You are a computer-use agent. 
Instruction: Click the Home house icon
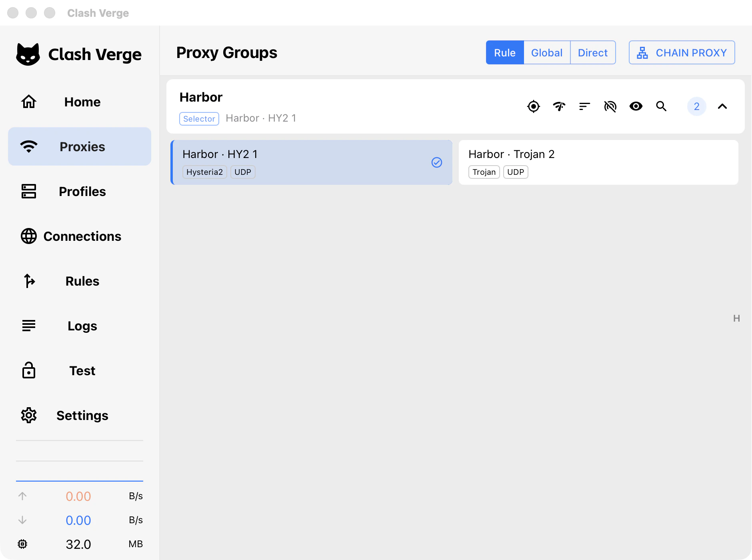point(29,102)
